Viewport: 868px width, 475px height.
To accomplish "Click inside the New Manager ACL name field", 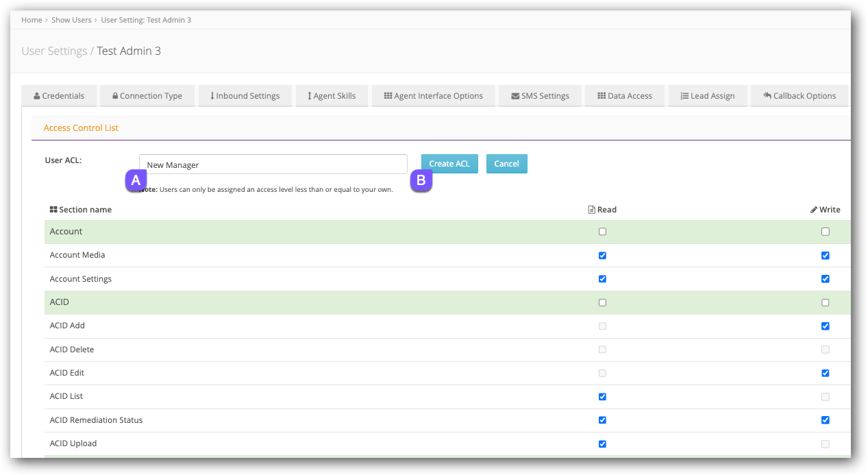I will (273, 164).
